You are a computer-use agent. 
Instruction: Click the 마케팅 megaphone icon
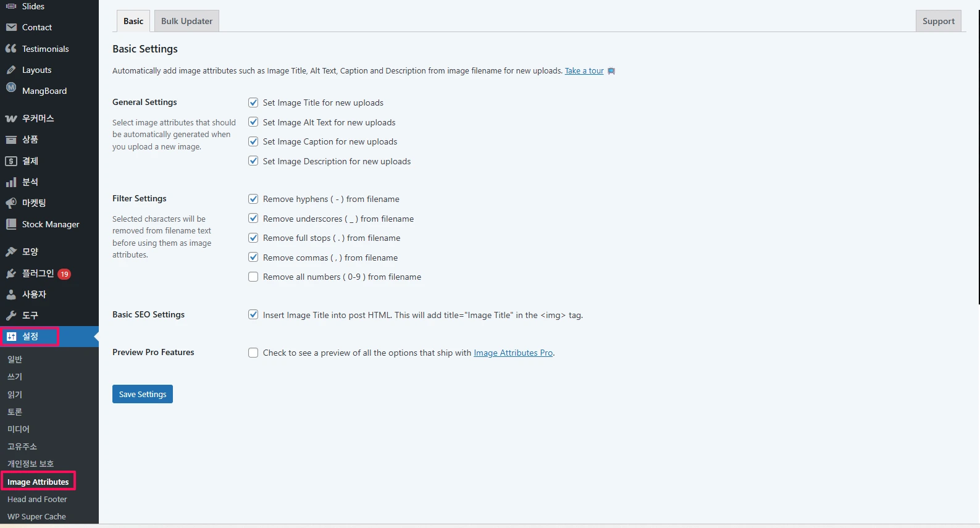[11, 203]
